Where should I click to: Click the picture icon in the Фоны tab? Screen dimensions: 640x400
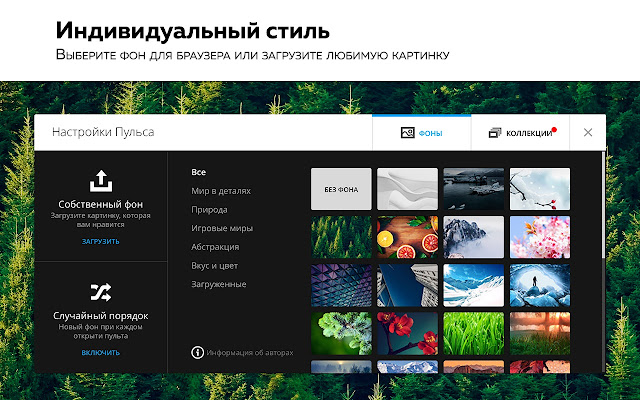tap(407, 133)
